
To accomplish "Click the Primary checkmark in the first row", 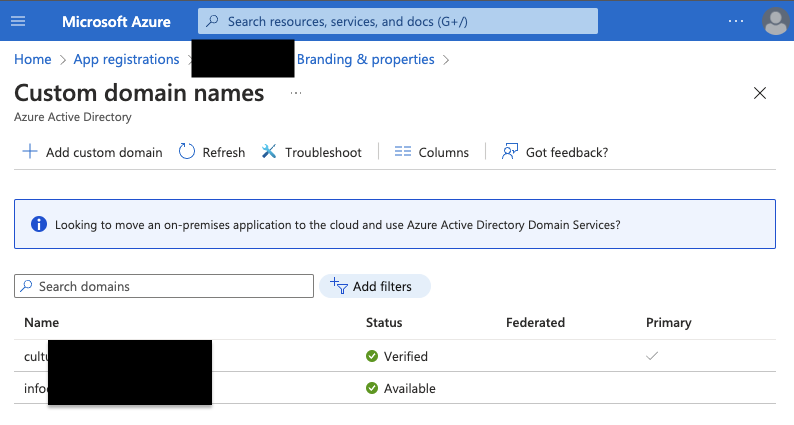I will (x=652, y=356).
